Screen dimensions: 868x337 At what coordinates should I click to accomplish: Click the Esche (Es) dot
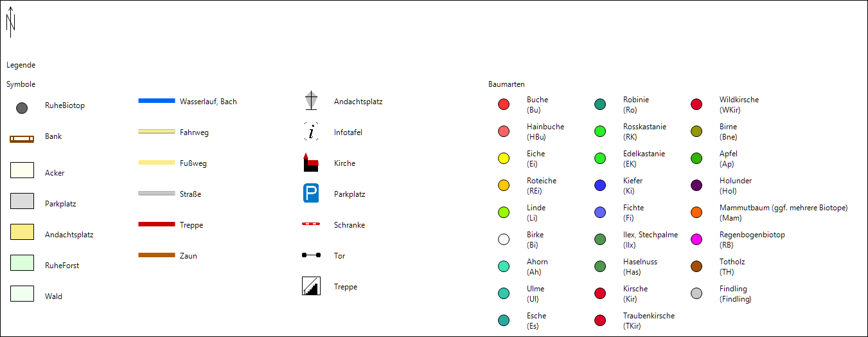coord(504,320)
